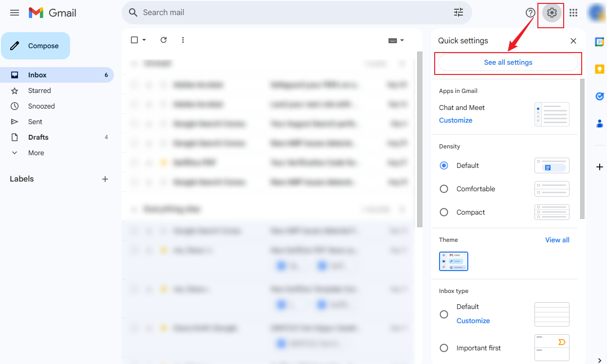Click View all themes link
607x364 pixels.
[557, 240]
